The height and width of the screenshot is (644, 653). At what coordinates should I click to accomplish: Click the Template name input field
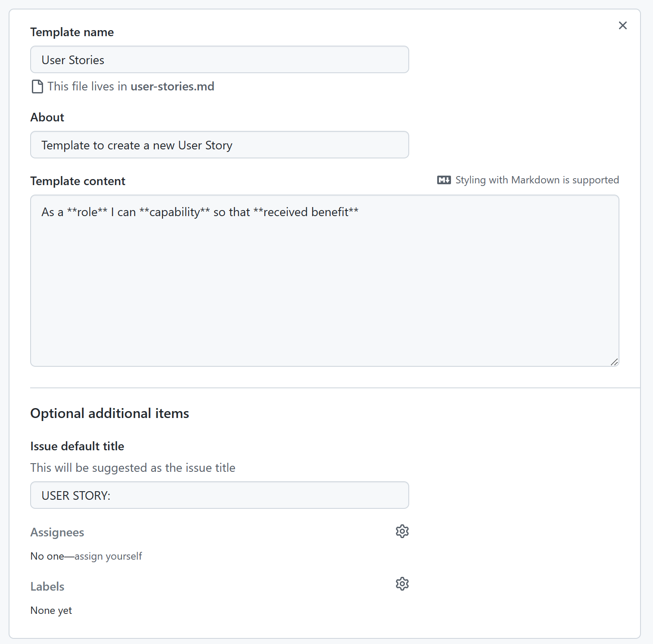tap(219, 59)
